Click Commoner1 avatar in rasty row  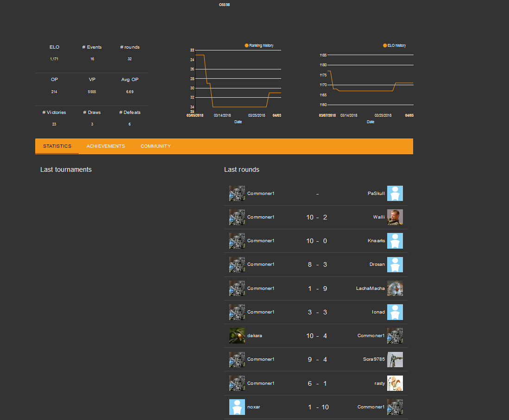[237, 383]
